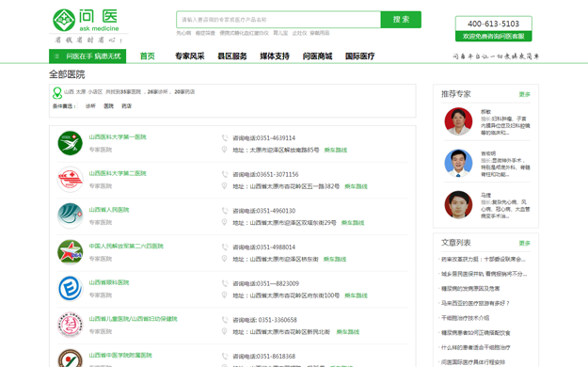Open 乘车路线 for 山西医科大学第二医院
Viewport: 588px width, 367px height.
[x=357, y=186]
